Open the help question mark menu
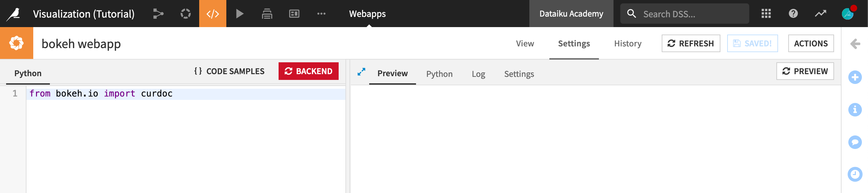Screen dimensions: 868x193 coord(793,14)
